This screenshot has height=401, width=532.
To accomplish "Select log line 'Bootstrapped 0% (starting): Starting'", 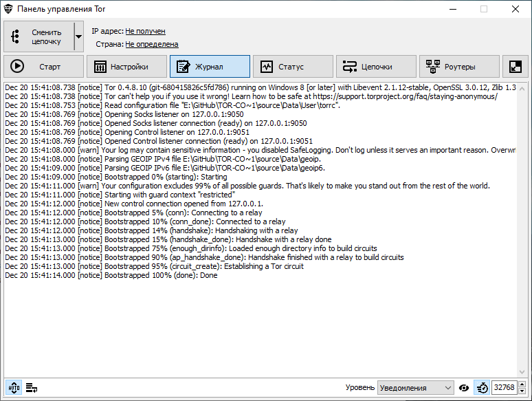I will pyautogui.click(x=116, y=177).
